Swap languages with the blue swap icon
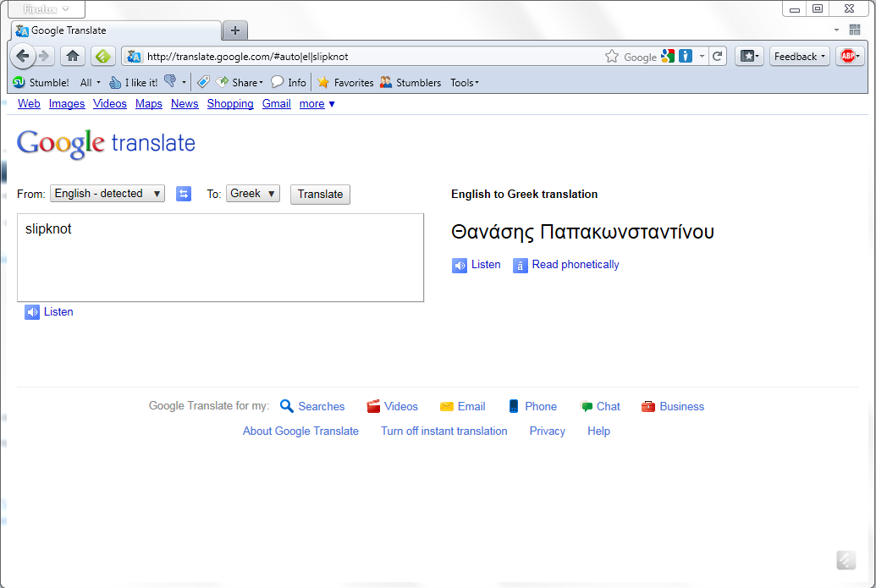The width and height of the screenshot is (876, 588). (184, 194)
